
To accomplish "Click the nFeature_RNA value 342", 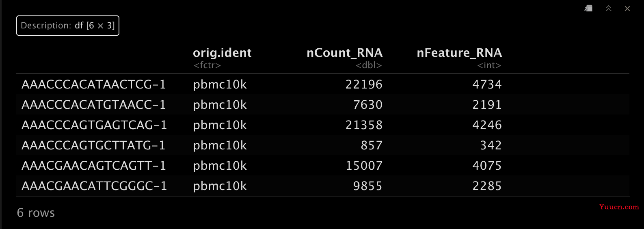I will coord(491,145).
